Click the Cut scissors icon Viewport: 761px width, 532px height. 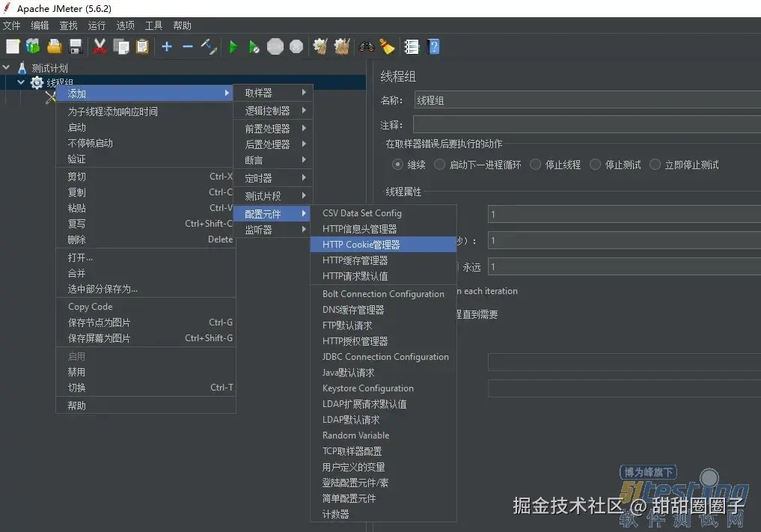click(x=100, y=46)
